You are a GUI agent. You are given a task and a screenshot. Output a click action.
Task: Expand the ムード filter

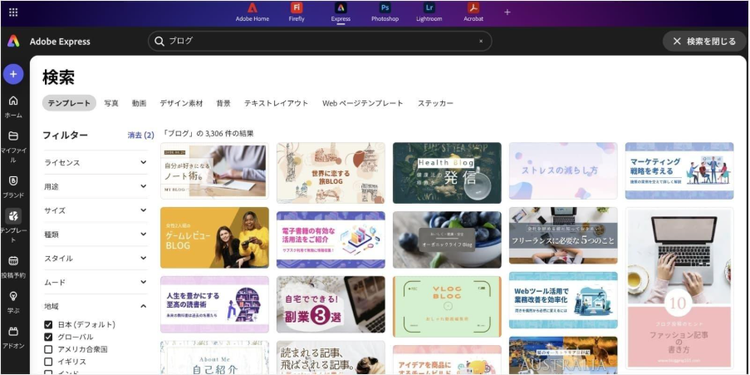pyautogui.click(x=96, y=282)
